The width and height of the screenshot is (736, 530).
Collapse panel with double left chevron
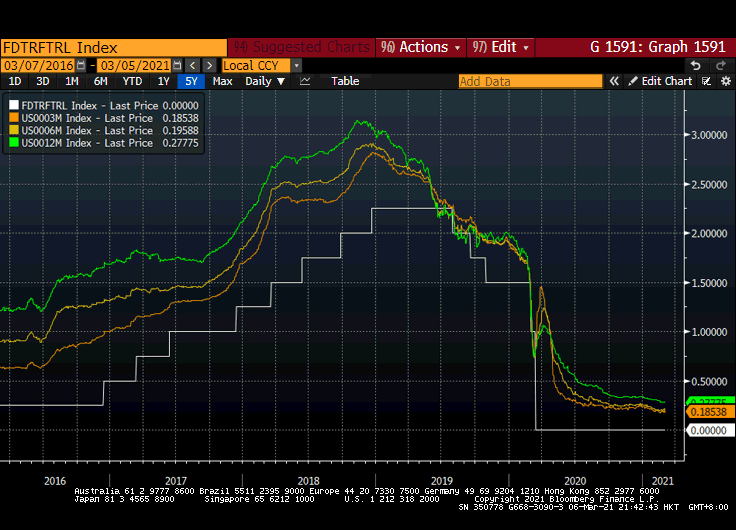tap(614, 81)
